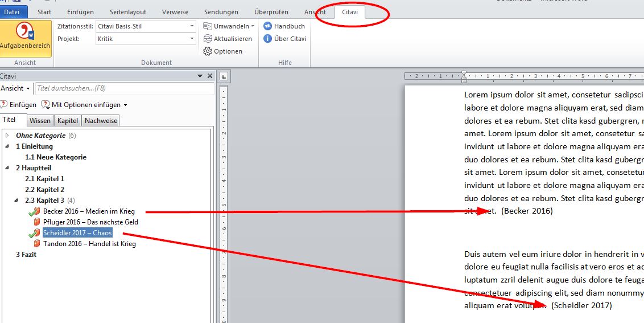
Task: Switch to the Einfügen ribbon tab
Action: (81, 12)
